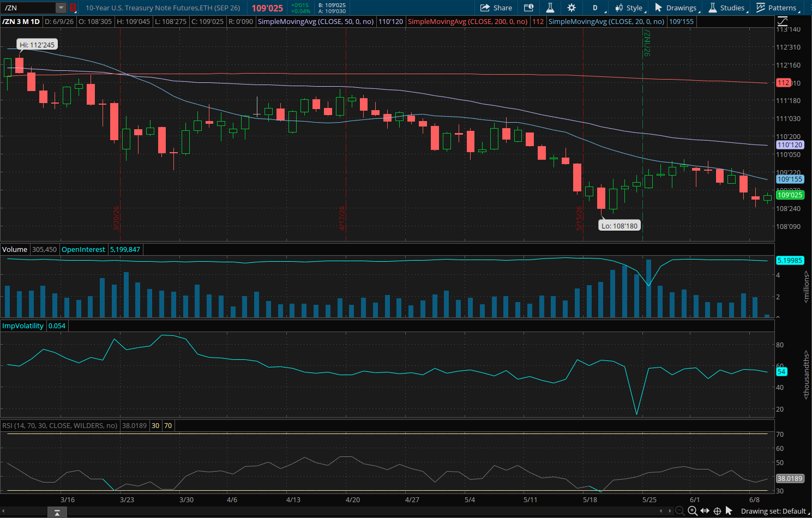Click zoom out magnifier icon
The image size is (812, 518).
click(679, 511)
